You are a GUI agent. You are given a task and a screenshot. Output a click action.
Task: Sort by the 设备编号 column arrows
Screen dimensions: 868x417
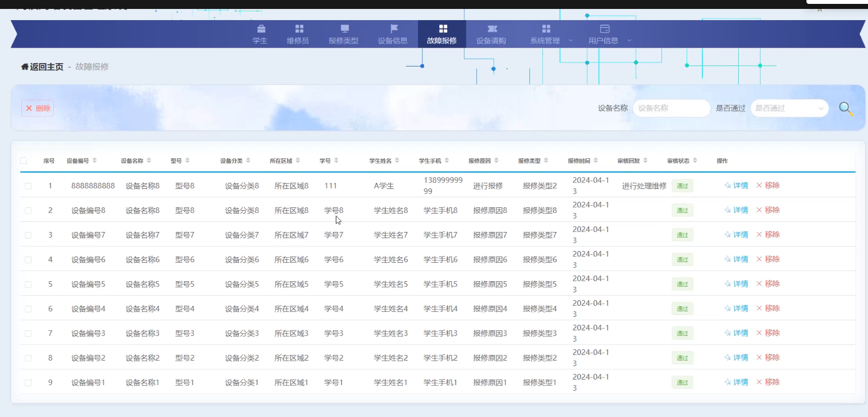95,160
